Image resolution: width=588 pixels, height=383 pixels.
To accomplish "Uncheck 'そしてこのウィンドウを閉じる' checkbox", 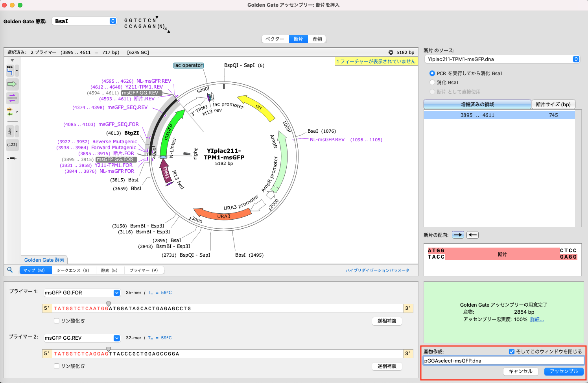I will [x=512, y=352].
